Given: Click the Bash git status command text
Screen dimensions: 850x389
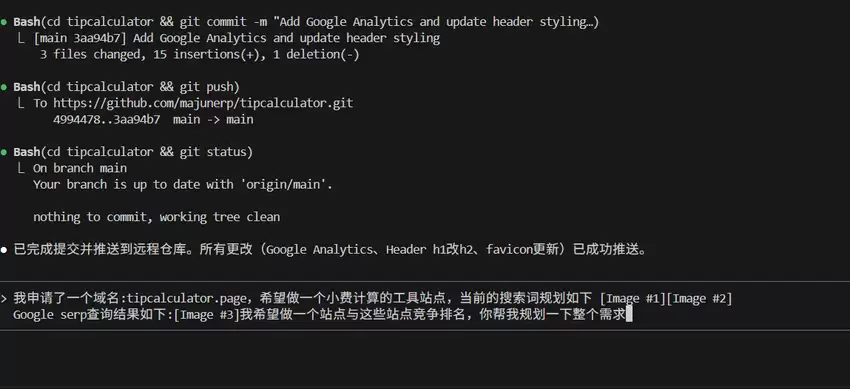Looking at the screenshot, I should click(133, 152).
